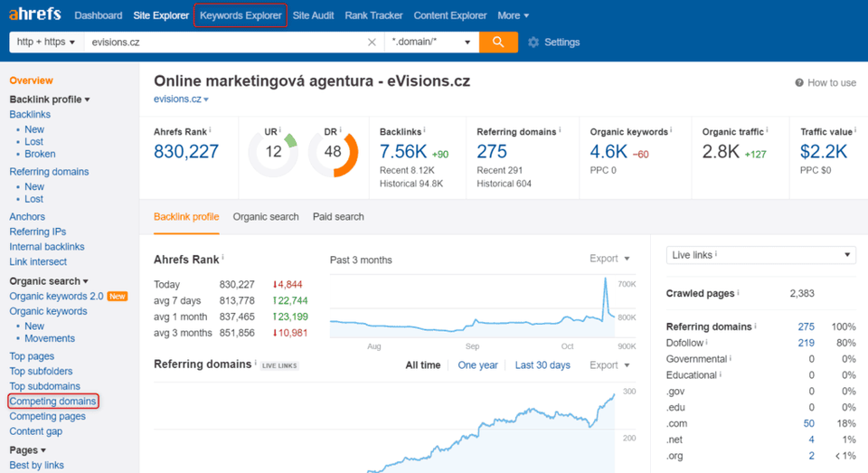This screenshot has height=473, width=868.
Task: Switch to the Organic search tab
Action: pos(266,217)
